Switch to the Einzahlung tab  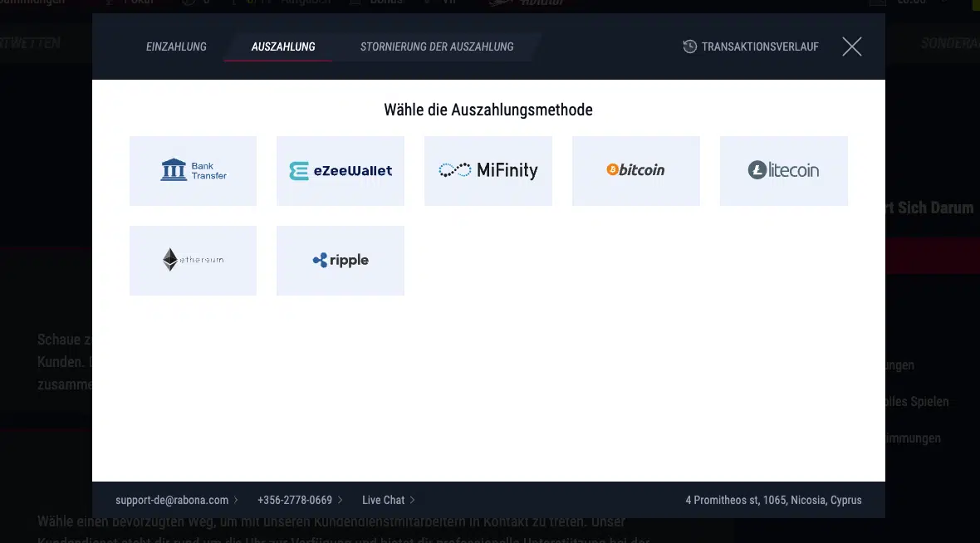(x=176, y=46)
